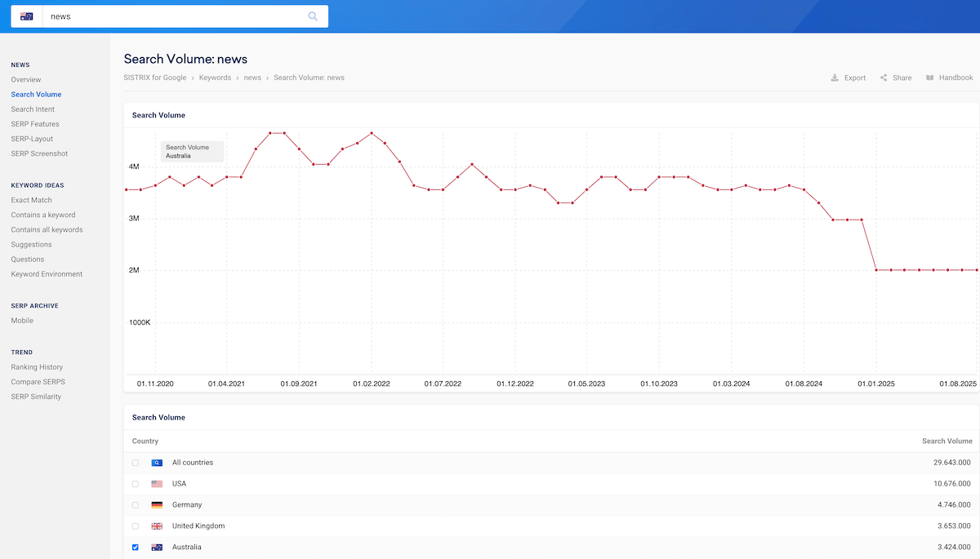Open the Handbook
The height and width of the screenshot is (559, 980).
pos(948,78)
